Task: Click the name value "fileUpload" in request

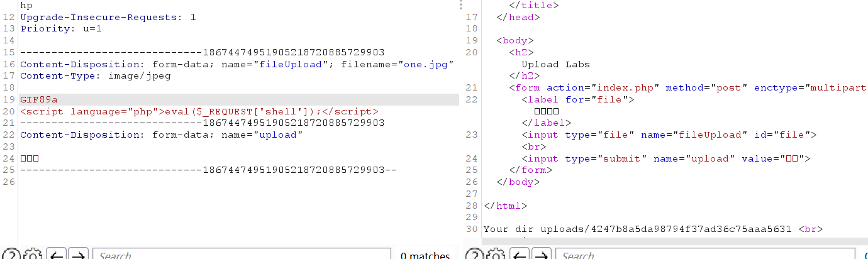Action: pyautogui.click(x=291, y=64)
